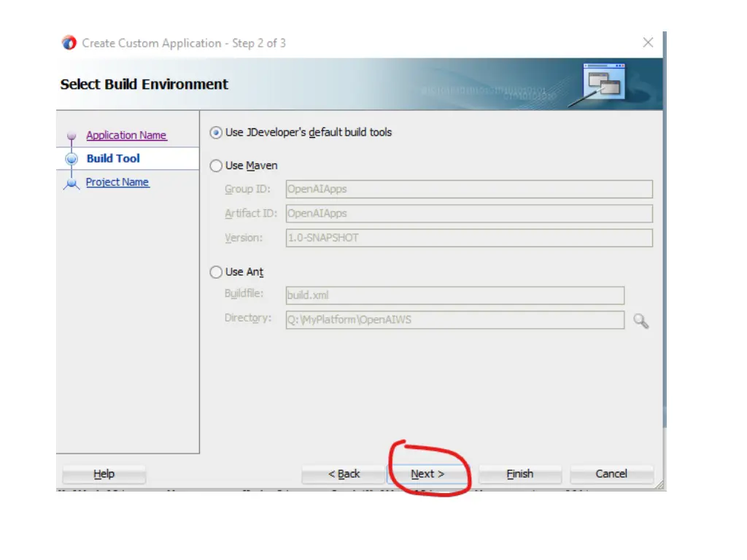This screenshot has height=560, width=747.
Task: Click the Project Name step bullet icon
Action: (x=71, y=182)
